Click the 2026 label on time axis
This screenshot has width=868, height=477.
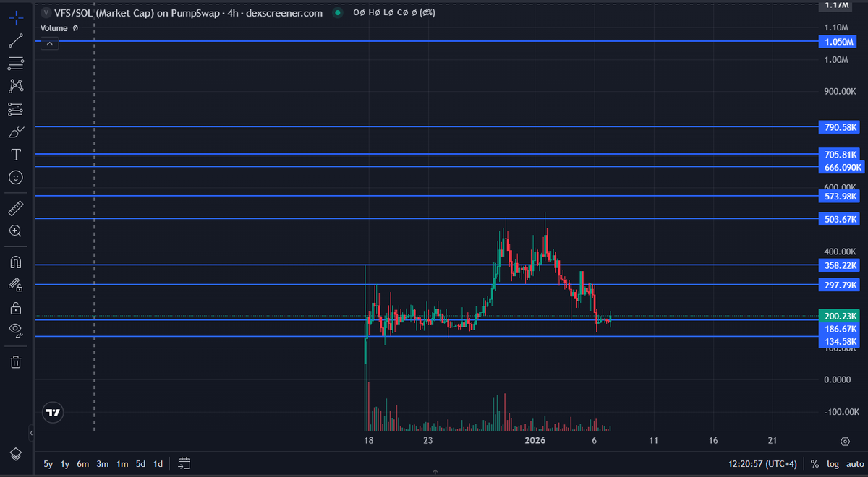click(x=535, y=440)
